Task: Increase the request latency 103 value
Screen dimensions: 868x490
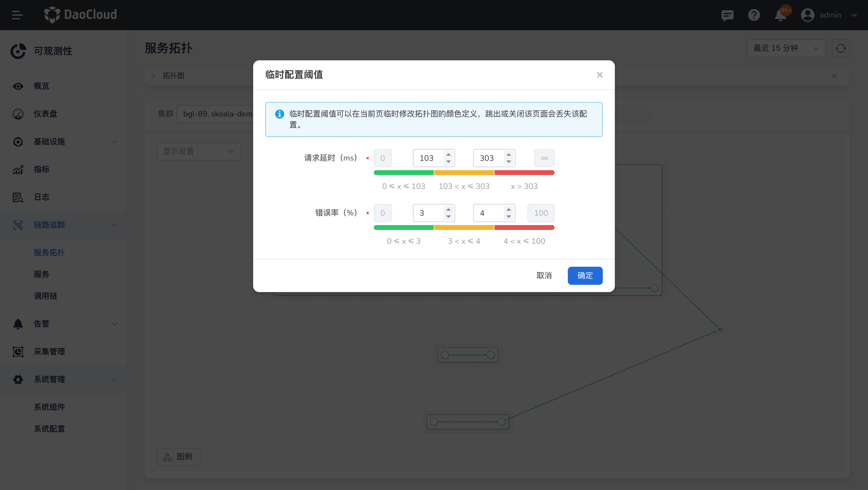Action: pyautogui.click(x=448, y=154)
